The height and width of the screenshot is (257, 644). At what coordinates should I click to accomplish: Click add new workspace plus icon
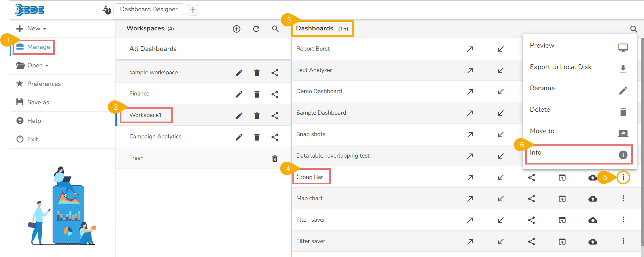[x=236, y=29]
